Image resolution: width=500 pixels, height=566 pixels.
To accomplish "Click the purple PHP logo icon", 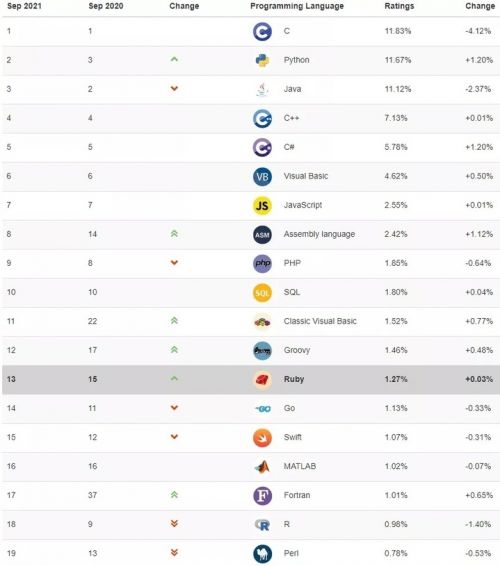I will [262, 264].
